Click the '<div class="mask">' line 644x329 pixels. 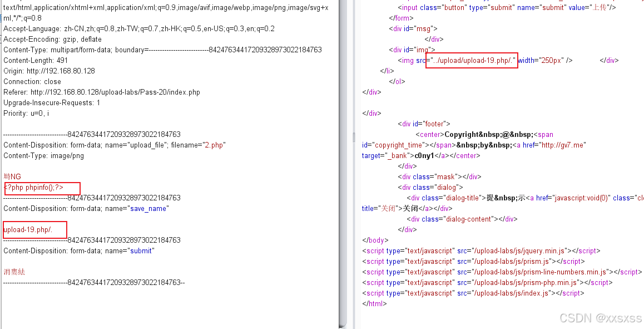(439, 177)
